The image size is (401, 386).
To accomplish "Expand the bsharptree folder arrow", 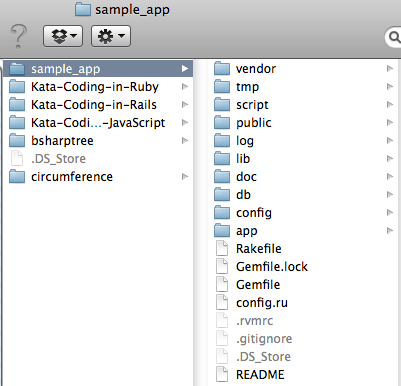I will point(185,141).
